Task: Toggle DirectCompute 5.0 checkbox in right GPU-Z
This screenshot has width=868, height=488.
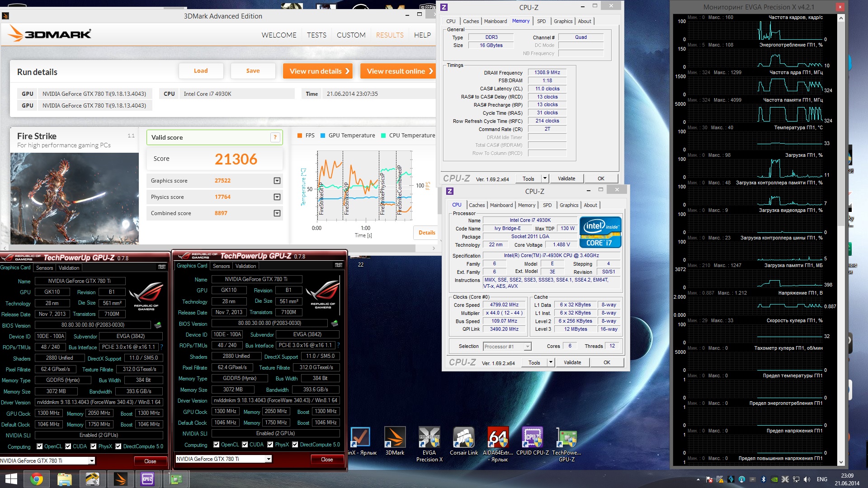Action: (x=295, y=445)
